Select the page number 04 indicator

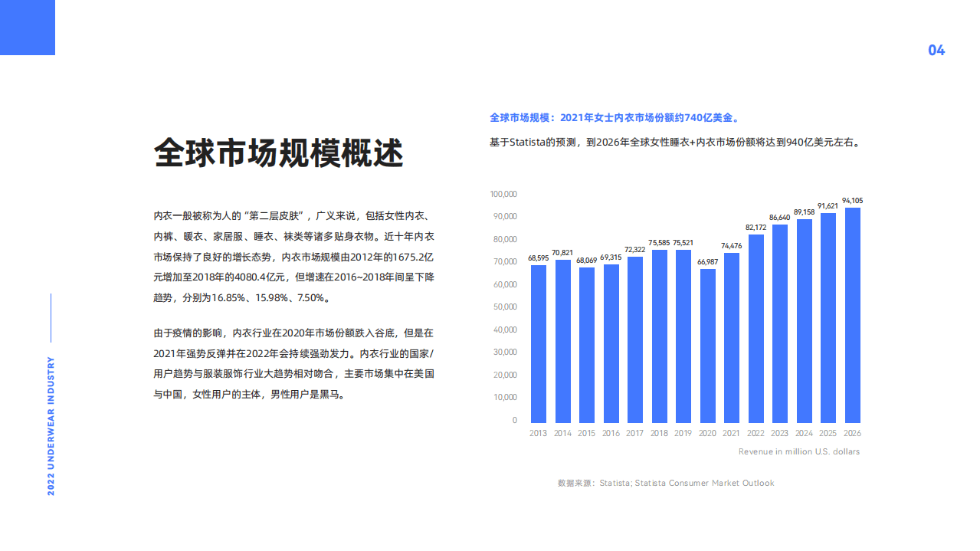(936, 51)
